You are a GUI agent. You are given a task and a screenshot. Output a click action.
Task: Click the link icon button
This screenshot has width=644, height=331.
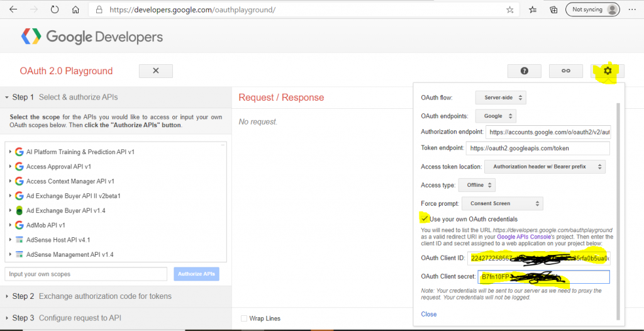click(565, 70)
